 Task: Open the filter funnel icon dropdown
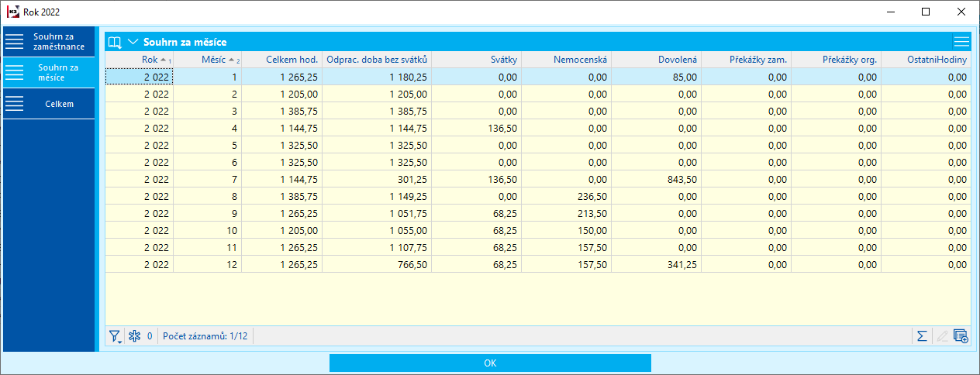tap(116, 336)
